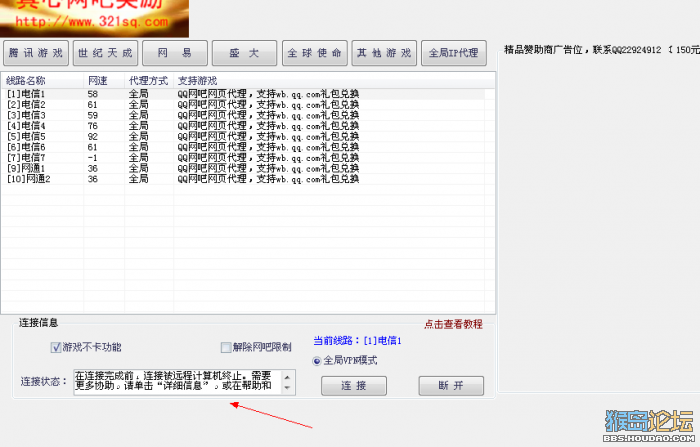
Task: Switch to the 世纪天成 tab
Action: click(105, 53)
